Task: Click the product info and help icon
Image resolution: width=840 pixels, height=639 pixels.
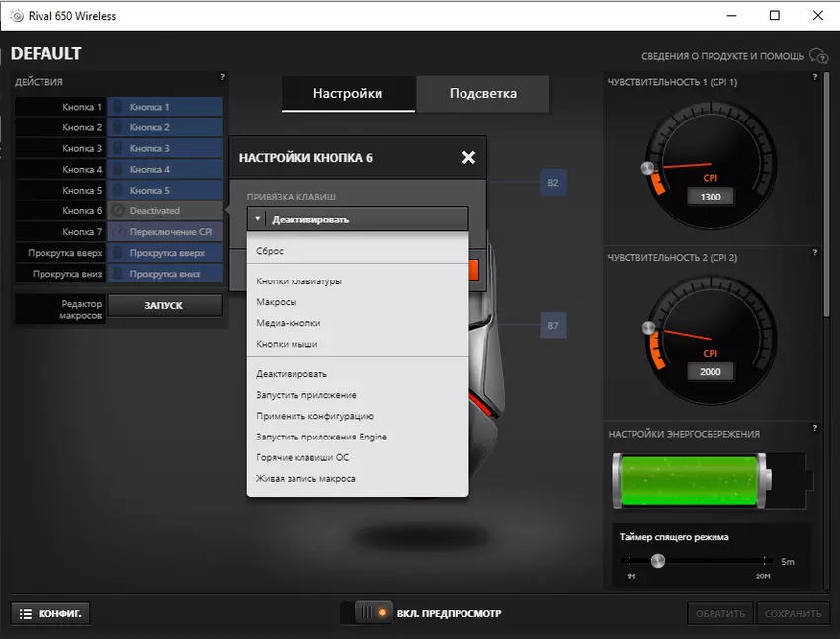Action: (818, 56)
